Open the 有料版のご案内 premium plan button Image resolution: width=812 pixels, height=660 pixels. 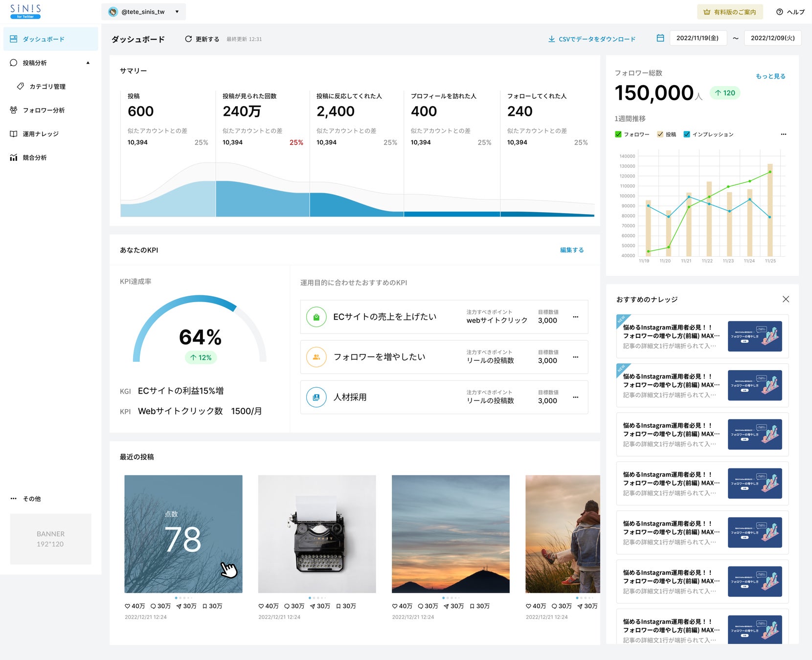point(730,12)
